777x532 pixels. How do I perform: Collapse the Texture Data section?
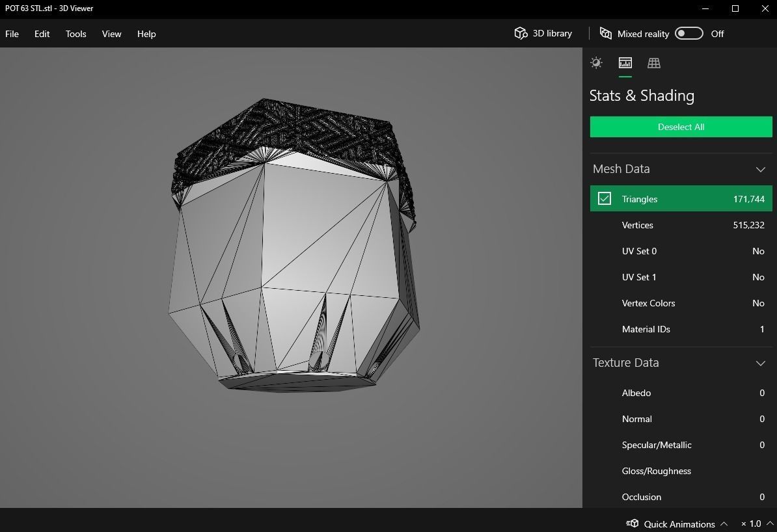(x=761, y=363)
